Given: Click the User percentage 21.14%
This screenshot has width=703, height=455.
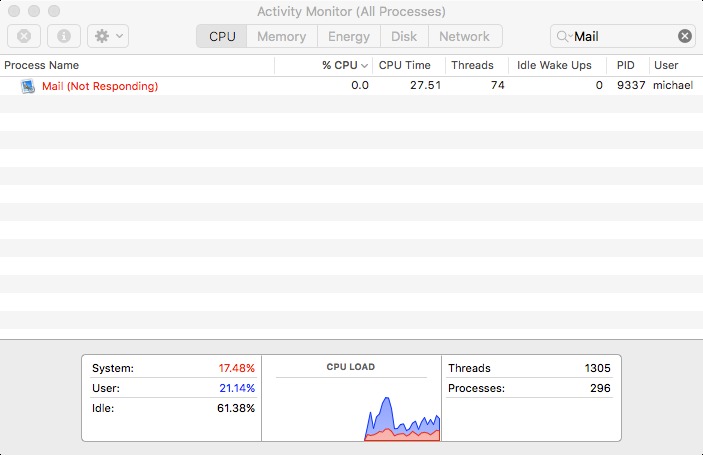Looking at the screenshot, I should tap(237, 388).
